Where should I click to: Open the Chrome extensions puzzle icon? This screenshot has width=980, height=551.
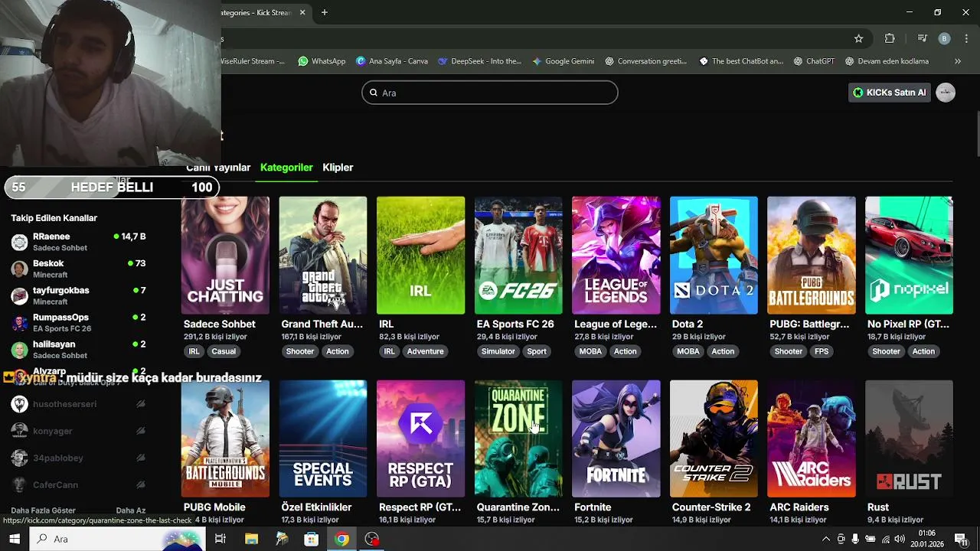(890, 38)
